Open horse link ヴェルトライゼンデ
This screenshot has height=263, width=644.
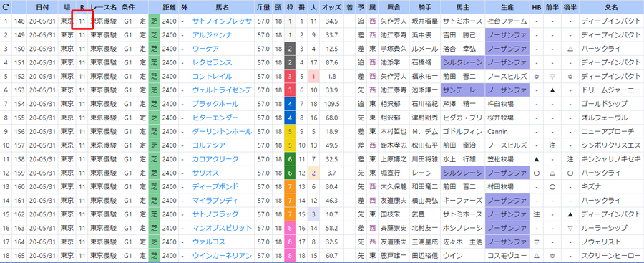click(x=223, y=90)
